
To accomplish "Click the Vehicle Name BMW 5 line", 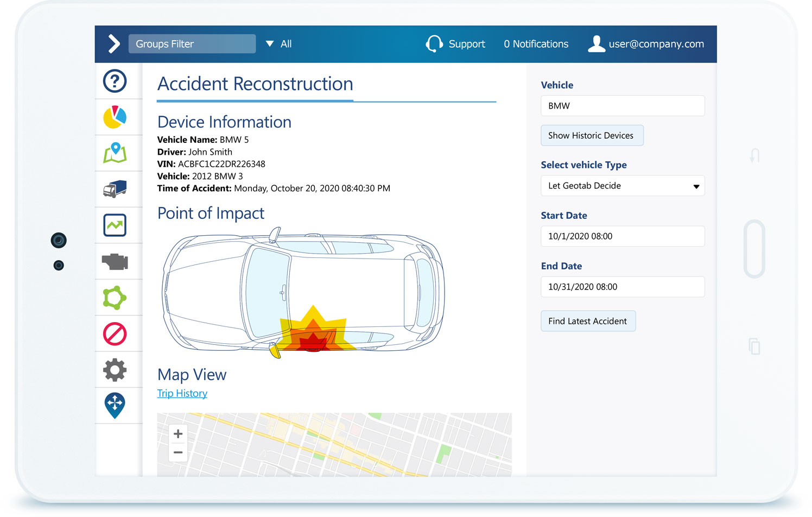I will coord(203,140).
